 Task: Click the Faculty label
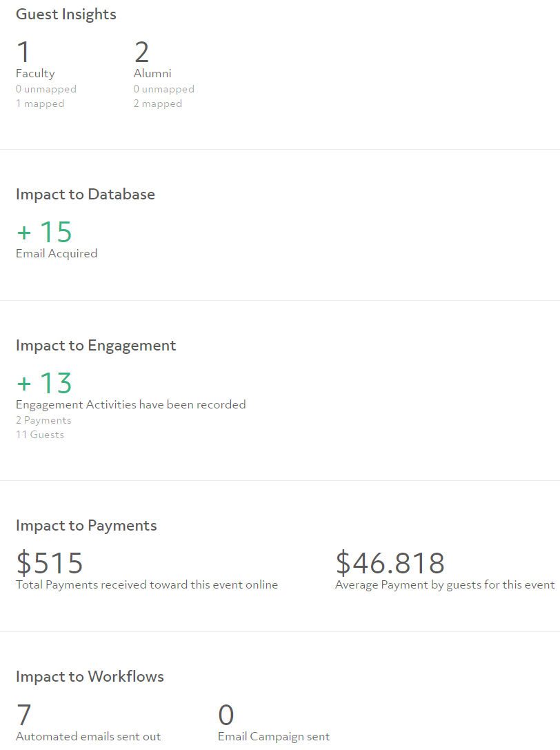coord(35,74)
